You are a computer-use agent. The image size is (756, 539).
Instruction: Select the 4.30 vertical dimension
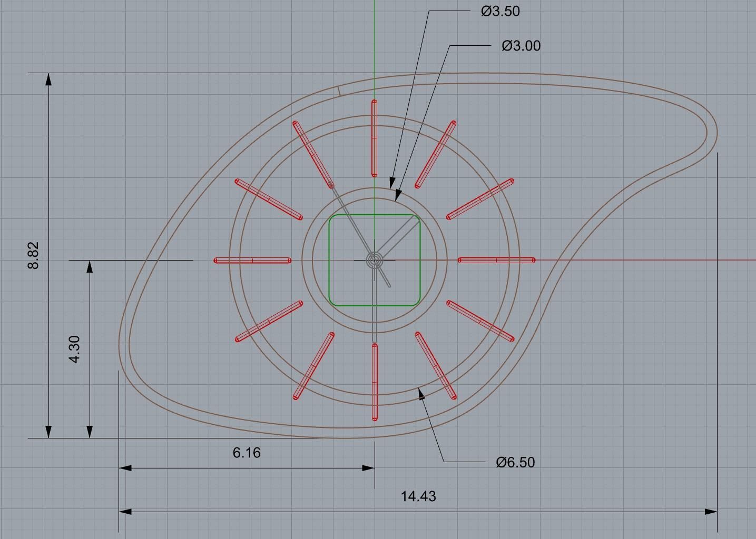pos(75,351)
